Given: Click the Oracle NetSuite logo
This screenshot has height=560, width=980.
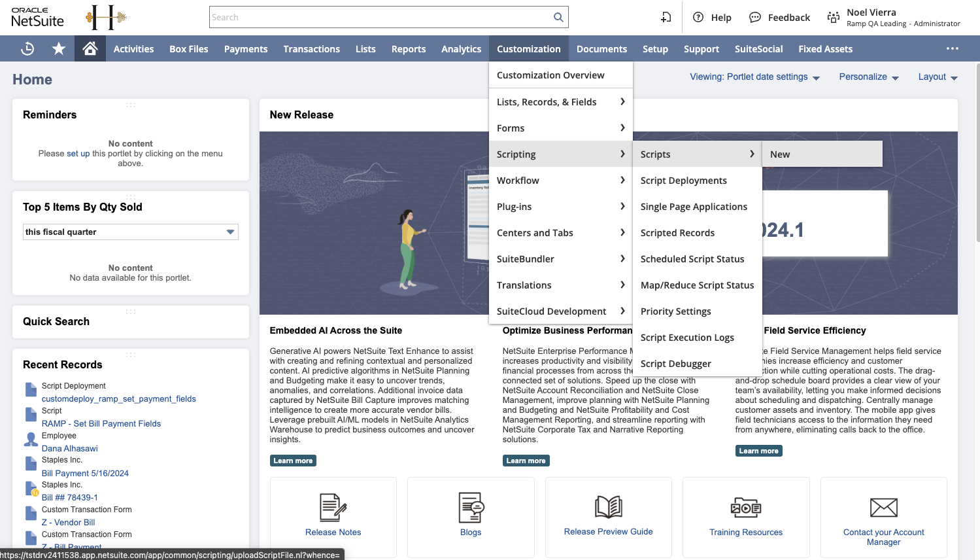Looking at the screenshot, I should coord(37,17).
